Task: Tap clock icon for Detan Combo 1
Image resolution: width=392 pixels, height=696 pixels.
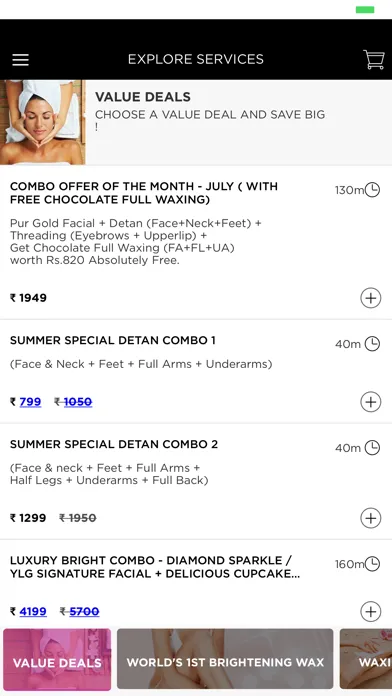Action: (372, 344)
